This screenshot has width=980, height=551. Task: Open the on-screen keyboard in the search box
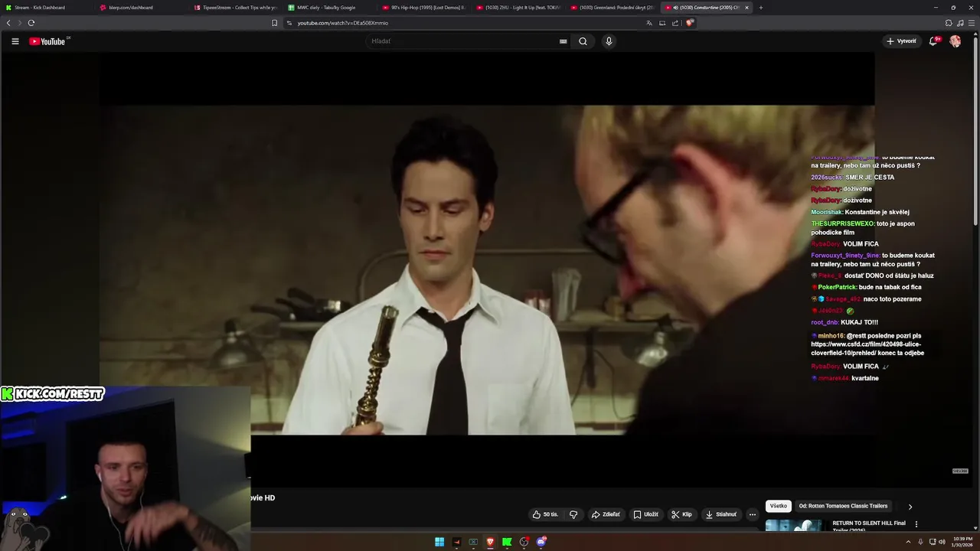pos(563,41)
